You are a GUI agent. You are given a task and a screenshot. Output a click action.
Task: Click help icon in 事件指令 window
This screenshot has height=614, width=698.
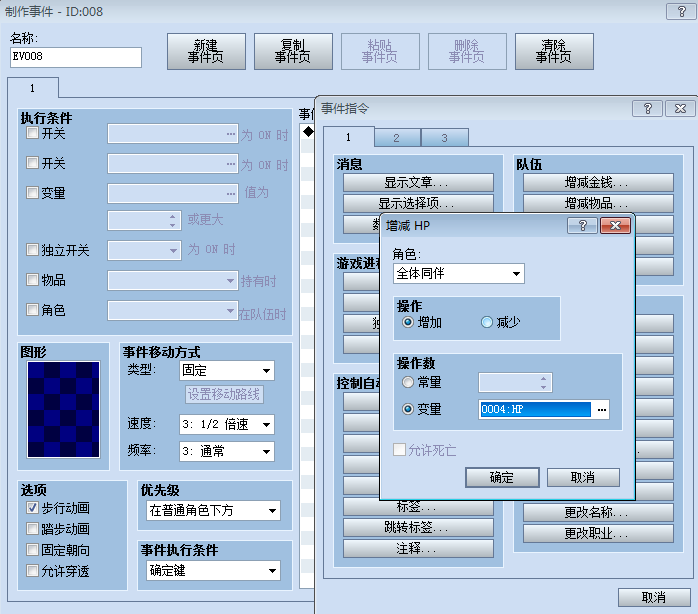click(x=648, y=108)
